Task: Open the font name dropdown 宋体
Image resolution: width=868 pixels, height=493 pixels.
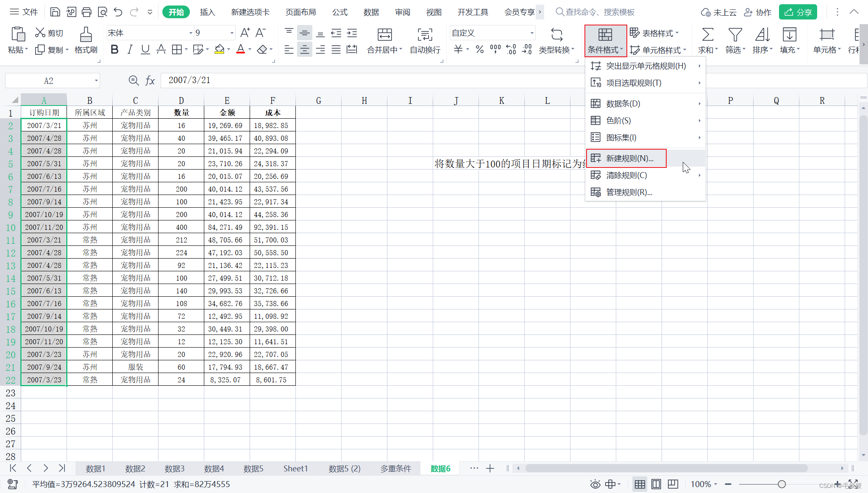Action: click(190, 33)
